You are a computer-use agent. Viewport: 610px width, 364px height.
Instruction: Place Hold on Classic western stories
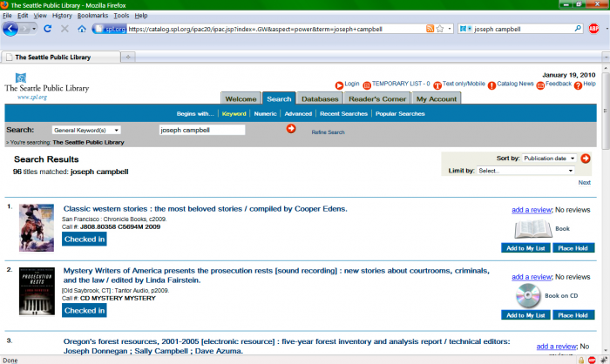(x=573, y=248)
